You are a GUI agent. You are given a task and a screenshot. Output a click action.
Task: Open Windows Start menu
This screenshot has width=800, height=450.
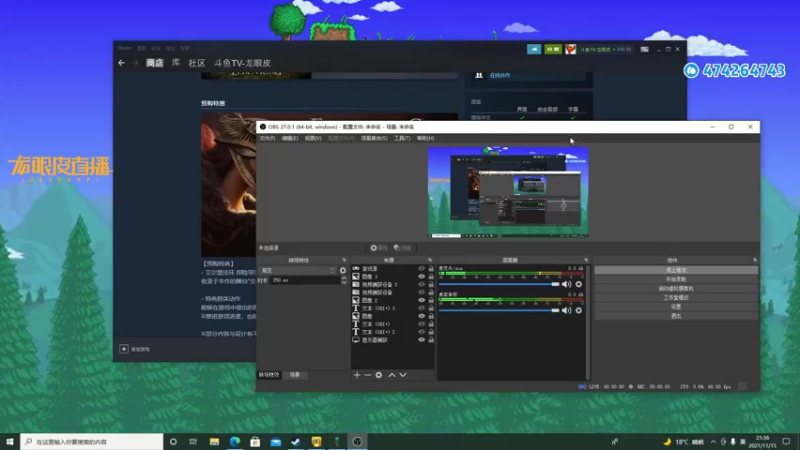pyautogui.click(x=10, y=441)
